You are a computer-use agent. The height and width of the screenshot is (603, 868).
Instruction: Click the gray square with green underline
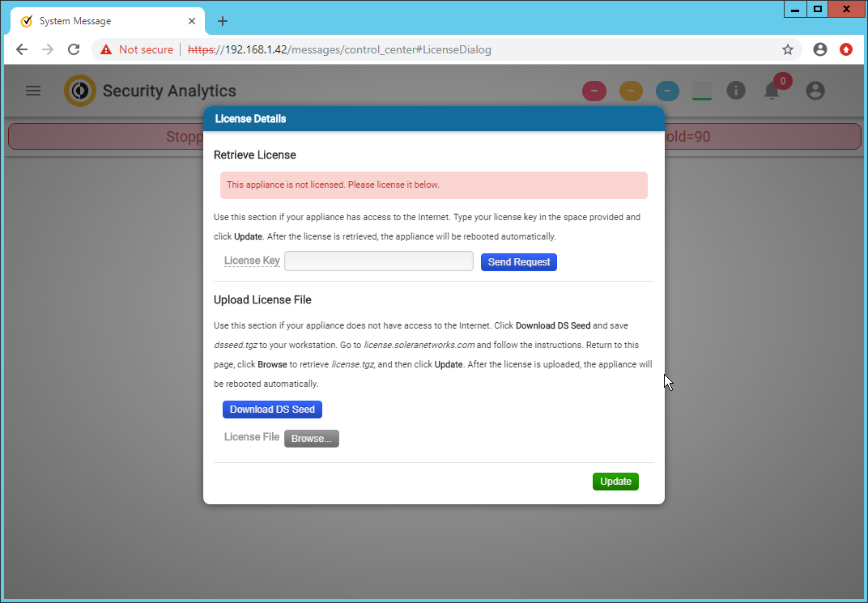pyautogui.click(x=702, y=91)
